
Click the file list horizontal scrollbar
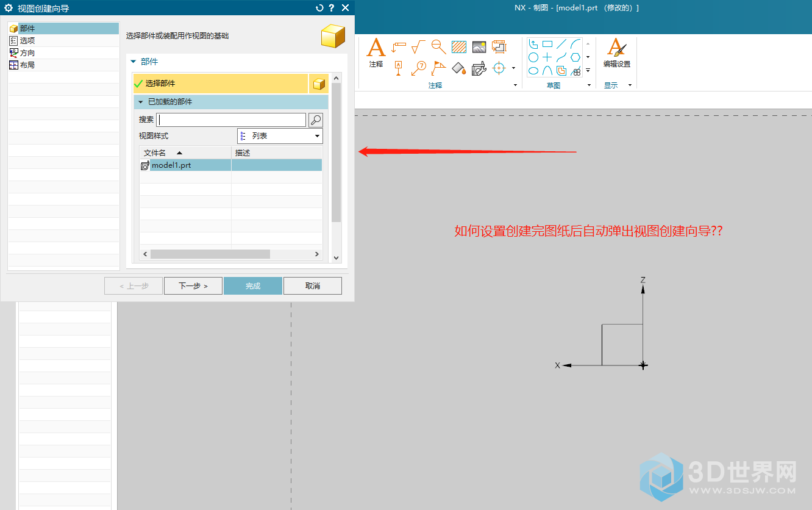pyautogui.click(x=210, y=254)
